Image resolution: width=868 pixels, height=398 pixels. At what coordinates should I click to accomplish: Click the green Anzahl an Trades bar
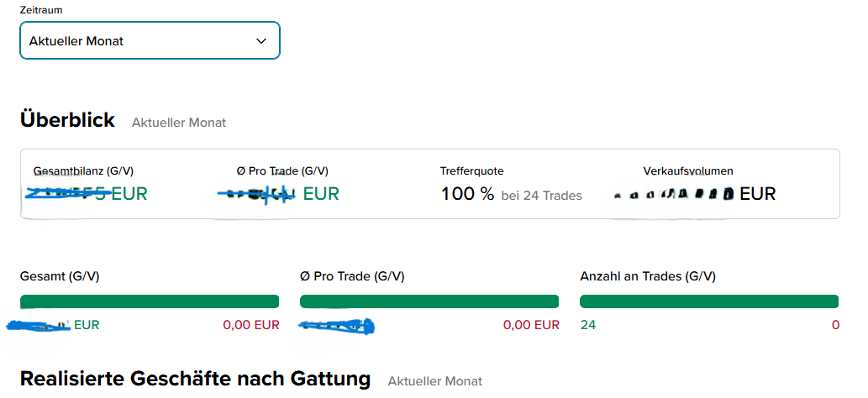click(x=709, y=301)
